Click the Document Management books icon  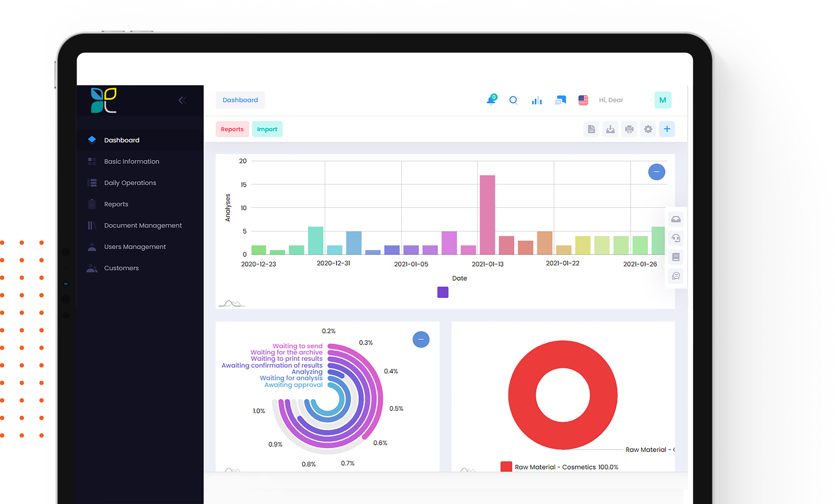[x=92, y=225]
